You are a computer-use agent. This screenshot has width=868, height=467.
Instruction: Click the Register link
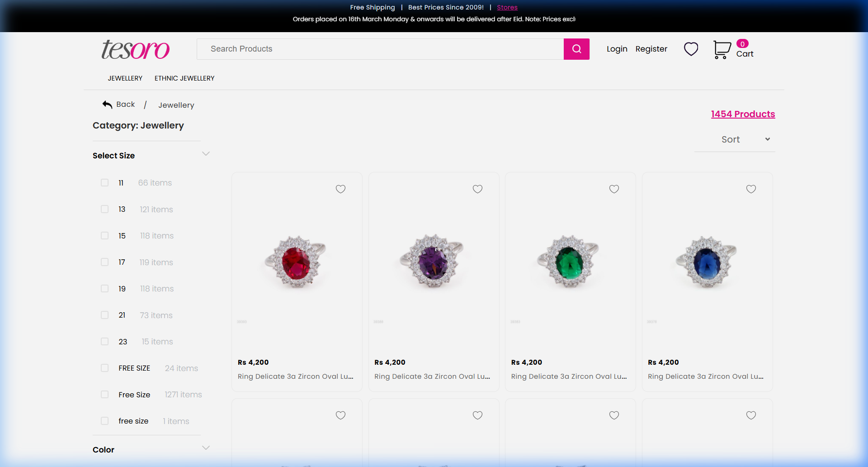[x=651, y=49]
